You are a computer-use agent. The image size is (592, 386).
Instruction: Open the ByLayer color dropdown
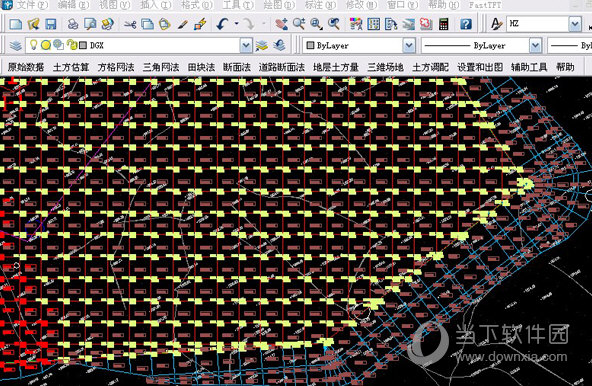(x=409, y=46)
